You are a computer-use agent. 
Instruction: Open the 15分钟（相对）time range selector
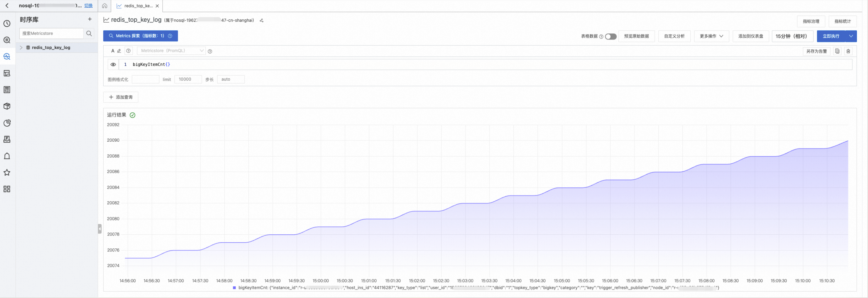coord(792,36)
